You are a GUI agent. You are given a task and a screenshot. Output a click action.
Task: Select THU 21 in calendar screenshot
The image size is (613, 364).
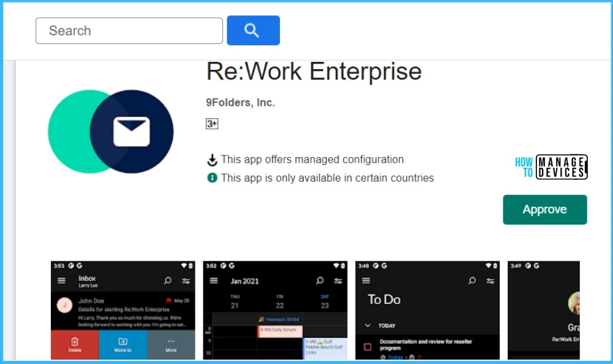[235, 302]
